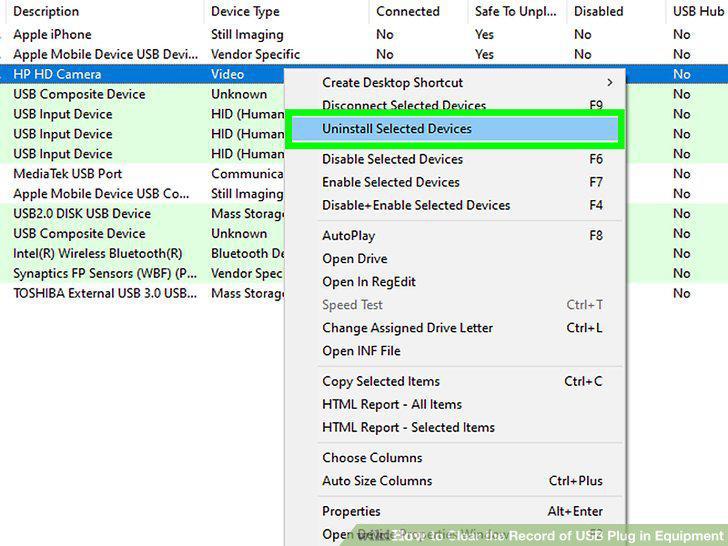Sort by the Description column header
The width and height of the screenshot is (728, 546).
tap(105, 11)
